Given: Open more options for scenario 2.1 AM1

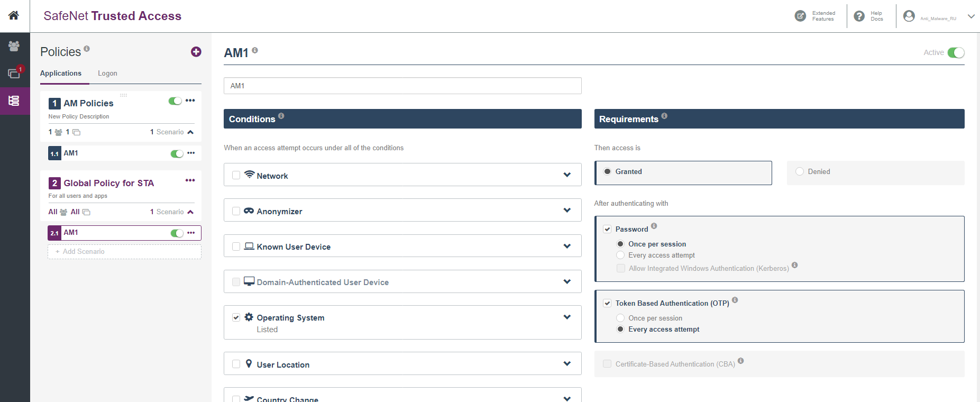Looking at the screenshot, I should click(191, 233).
